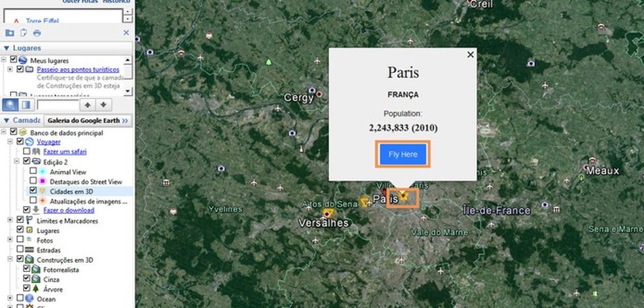Click the 3D city marker on Paris
This screenshot has width=644, height=308.
[x=404, y=196]
